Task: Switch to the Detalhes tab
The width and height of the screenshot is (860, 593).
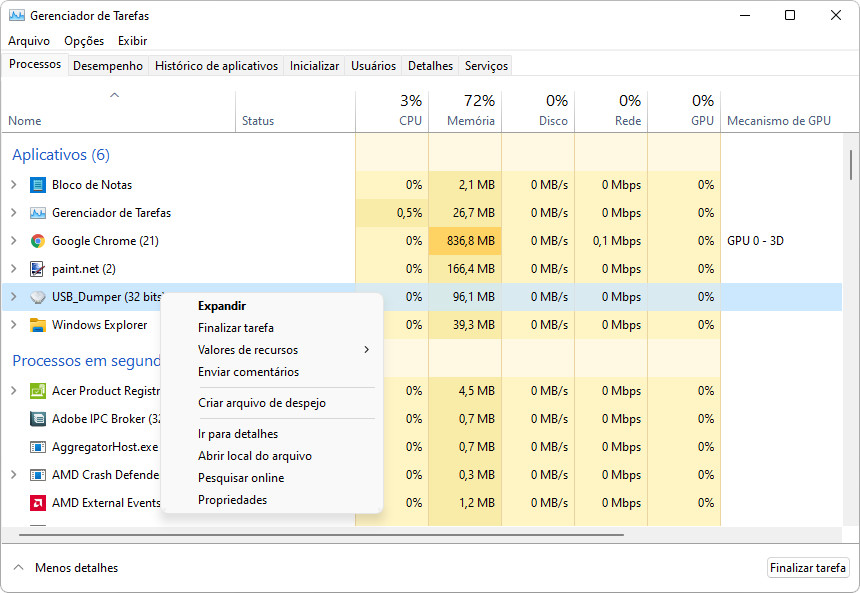Action: pyautogui.click(x=431, y=65)
